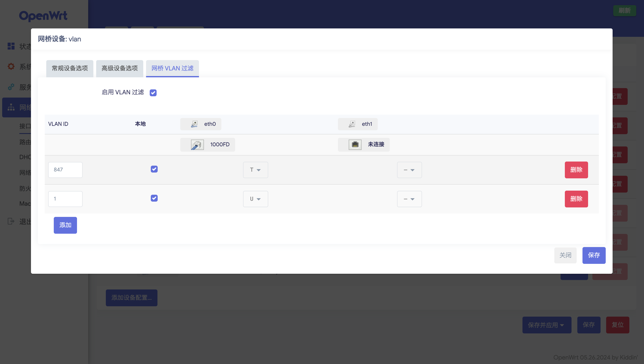Screen dimensions: 644x364
Task: Click the VLAN ID field containing 847
Action: click(65, 170)
